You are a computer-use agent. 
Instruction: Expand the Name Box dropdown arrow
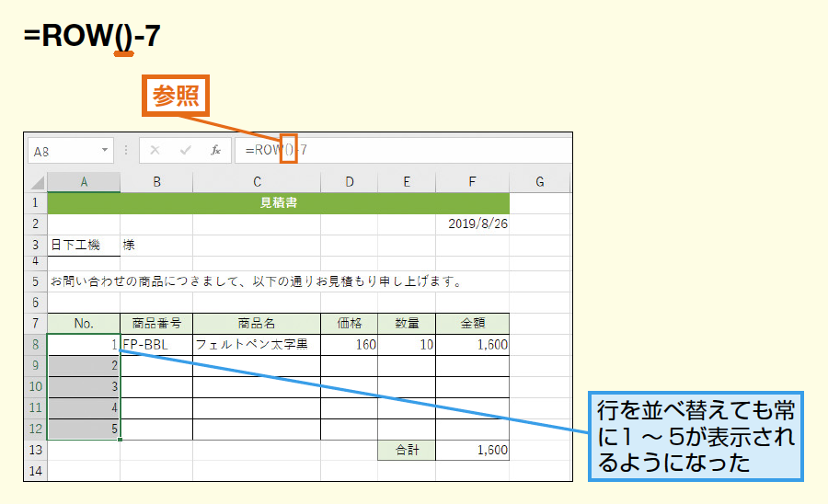point(105,151)
